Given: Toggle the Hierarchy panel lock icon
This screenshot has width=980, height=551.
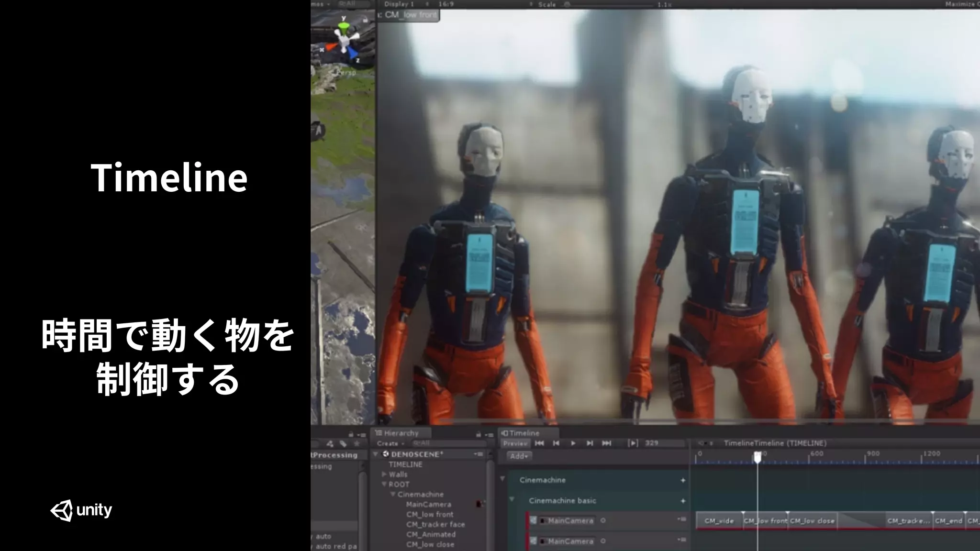Looking at the screenshot, I should pyautogui.click(x=479, y=434).
